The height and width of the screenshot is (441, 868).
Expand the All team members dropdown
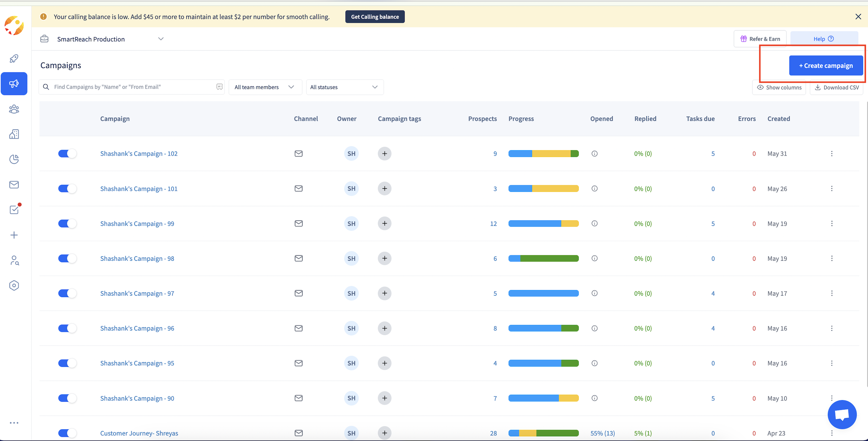(x=265, y=87)
